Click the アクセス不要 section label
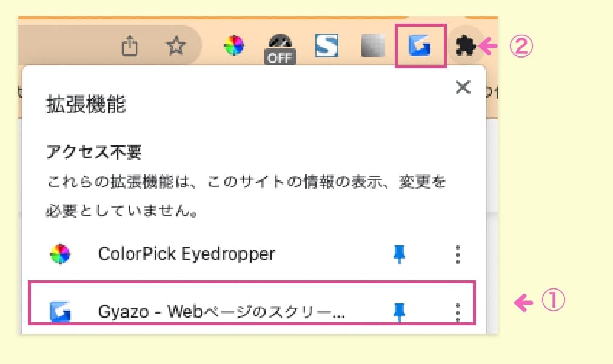613x364 pixels. click(94, 152)
